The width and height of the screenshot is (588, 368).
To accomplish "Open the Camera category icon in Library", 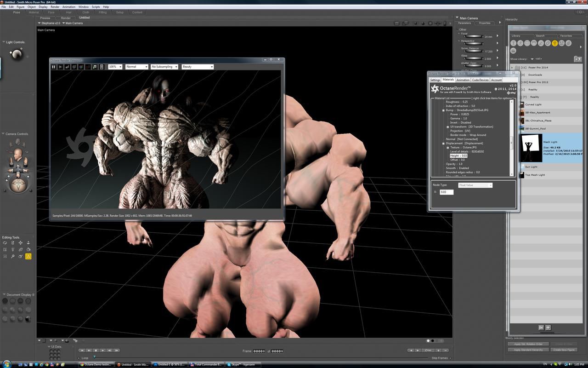I will (x=562, y=43).
